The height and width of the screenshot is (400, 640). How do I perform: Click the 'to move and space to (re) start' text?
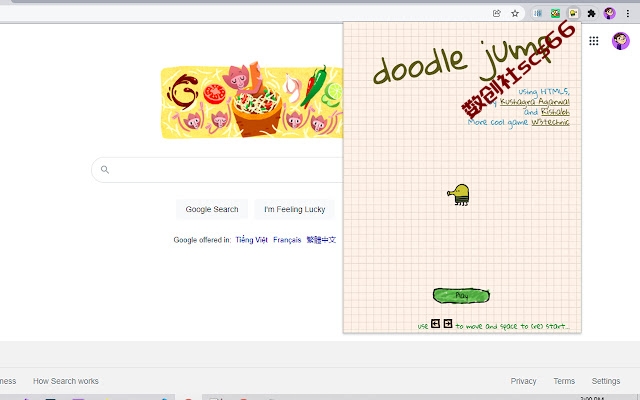click(512, 326)
